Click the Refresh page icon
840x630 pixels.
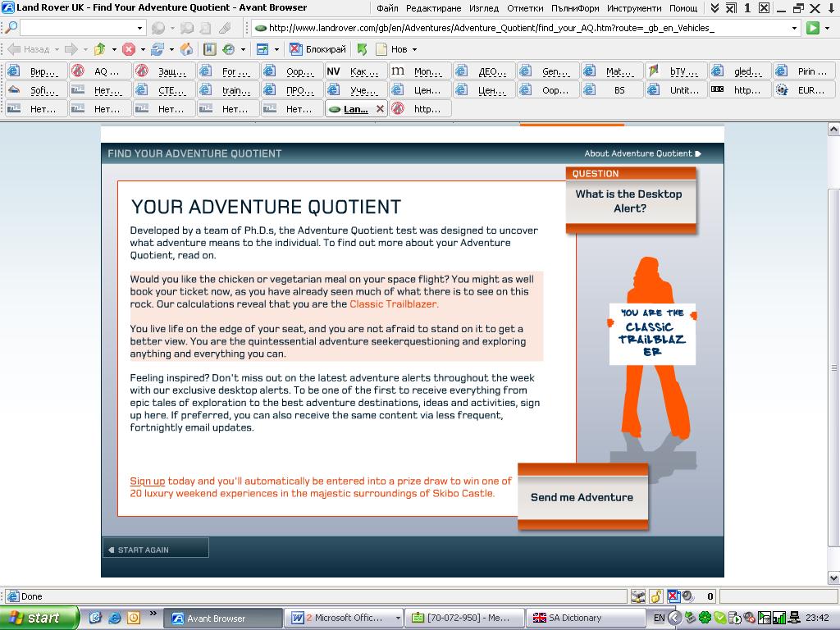tap(157, 49)
